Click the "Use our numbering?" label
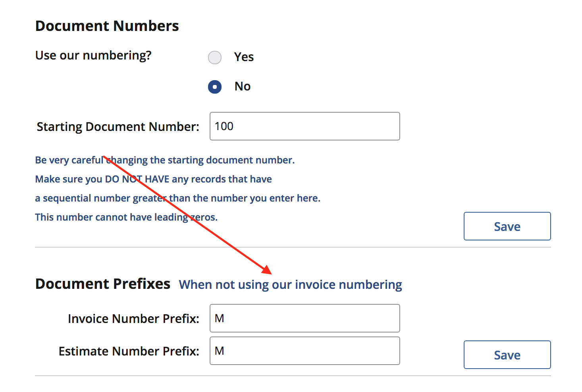Image resolution: width=582 pixels, height=392 pixels. [x=93, y=55]
